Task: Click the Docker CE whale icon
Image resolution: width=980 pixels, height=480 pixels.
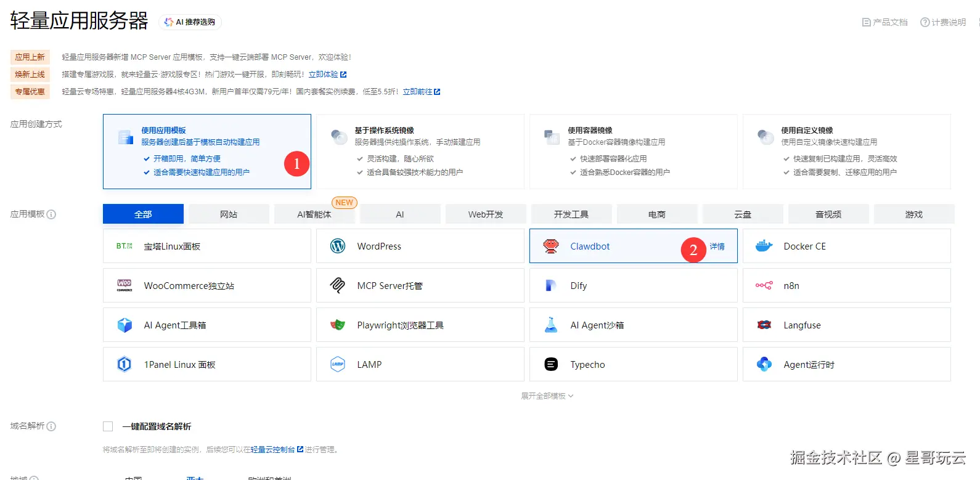Action: tap(764, 246)
